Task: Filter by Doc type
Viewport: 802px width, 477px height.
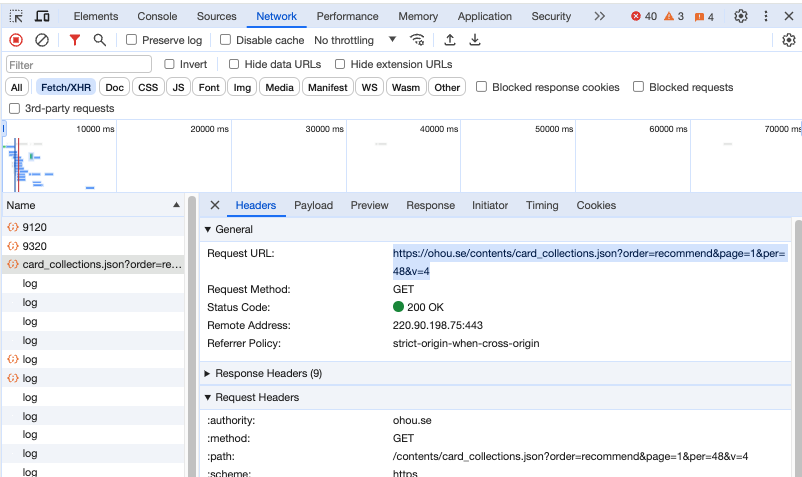Action: click(115, 87)
